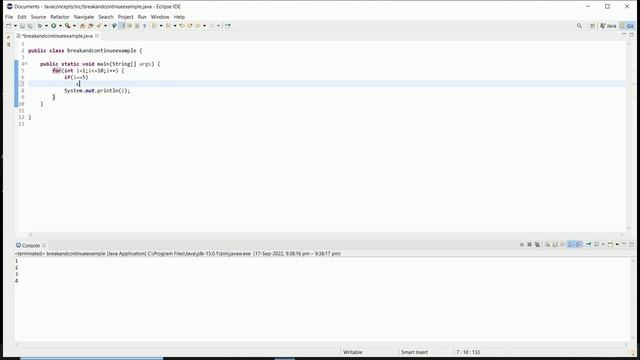Expand the External Tools dropdown arrow
640x360 pixels.
74,26
